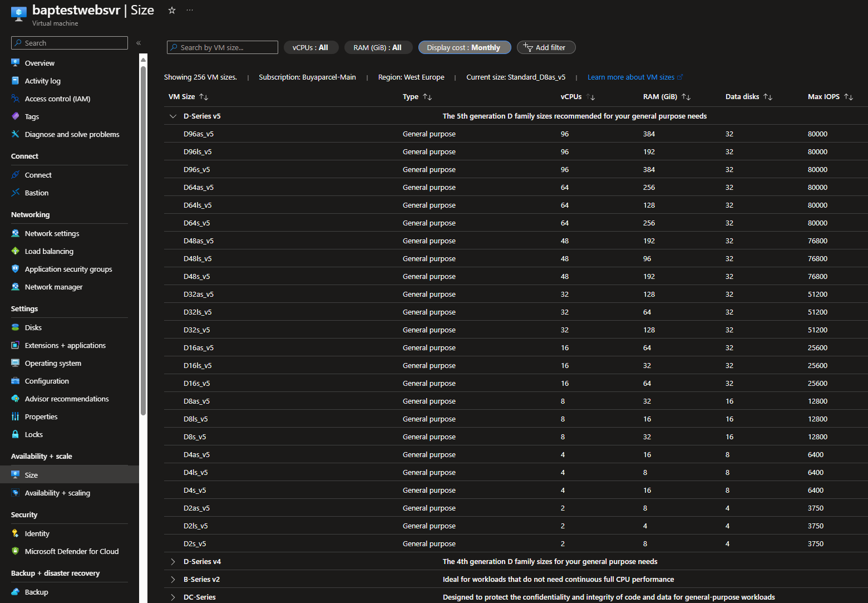
Task: Click the Disks icon
Action: click(x=16, y=327)
